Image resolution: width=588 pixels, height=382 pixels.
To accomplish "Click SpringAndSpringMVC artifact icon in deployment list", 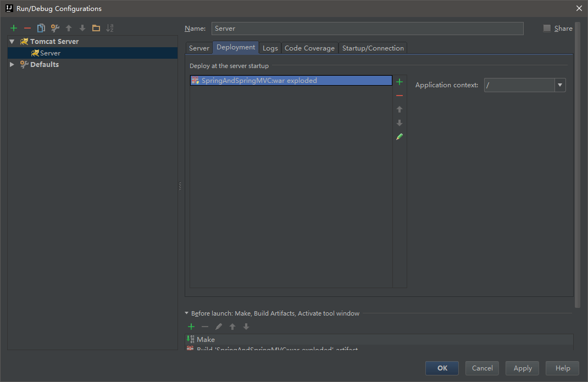I will [196, 81].
